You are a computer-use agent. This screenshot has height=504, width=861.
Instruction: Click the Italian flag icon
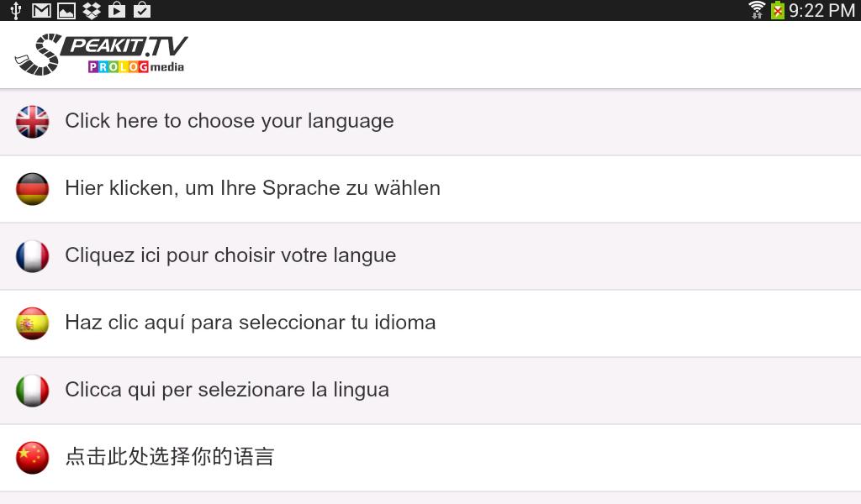(32, 390)
